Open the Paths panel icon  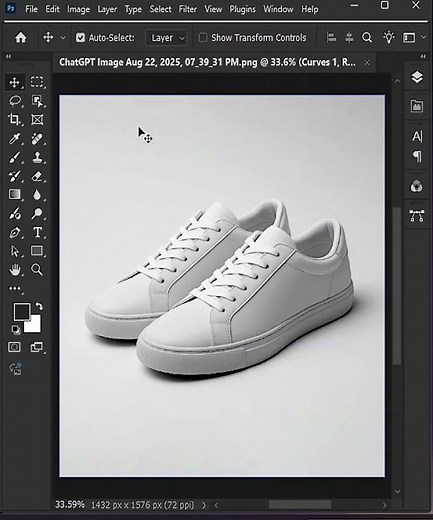[x=417, y=216]
